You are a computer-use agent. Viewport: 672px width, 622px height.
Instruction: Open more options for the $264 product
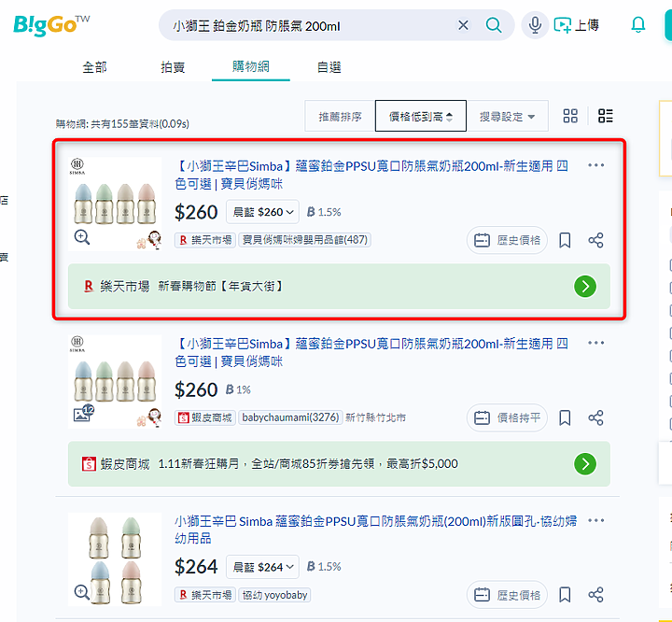click(x=595, y=520)
